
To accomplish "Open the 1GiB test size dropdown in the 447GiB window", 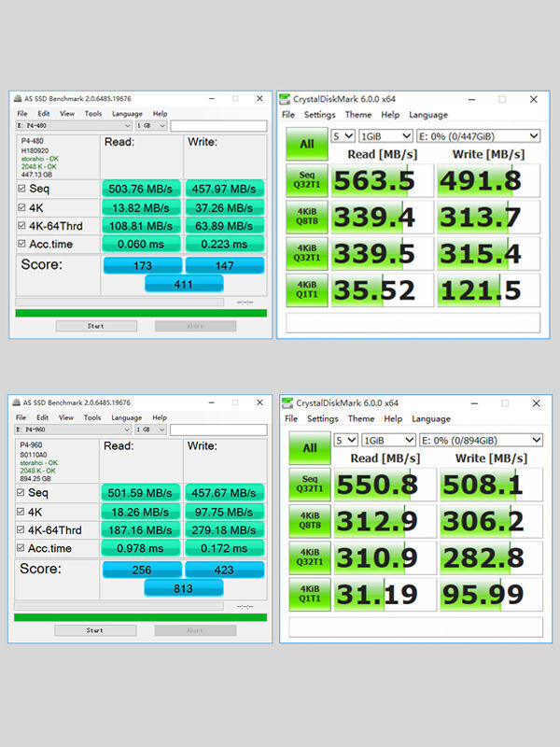I will [386, 136].
